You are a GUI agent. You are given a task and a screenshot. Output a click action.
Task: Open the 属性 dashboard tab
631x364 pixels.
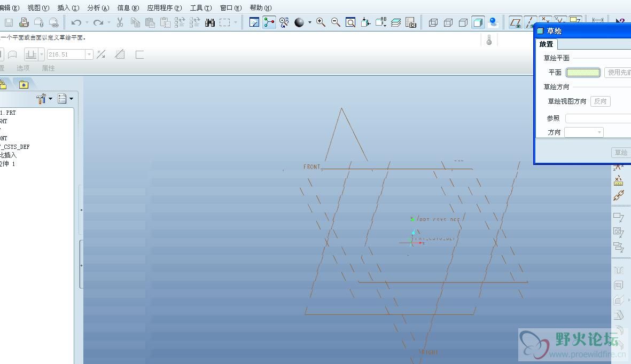(48, 68)
